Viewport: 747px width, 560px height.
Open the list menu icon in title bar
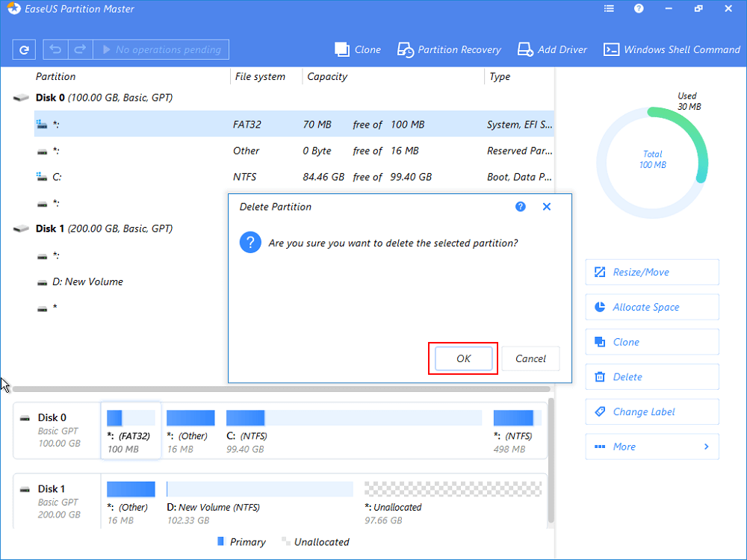click(610, 9)
